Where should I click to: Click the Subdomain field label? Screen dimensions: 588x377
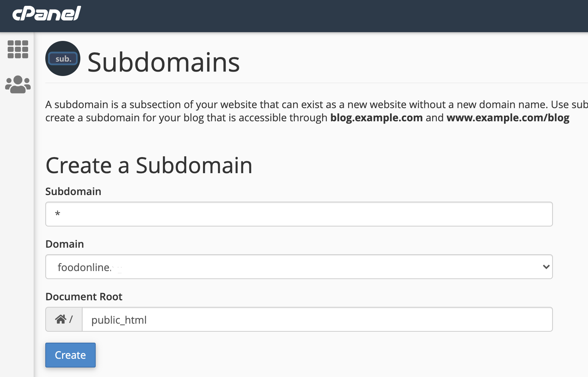click(73, 191)
